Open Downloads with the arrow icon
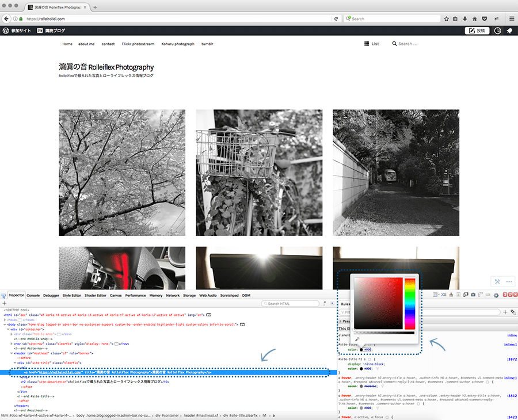 coord(465,18)
